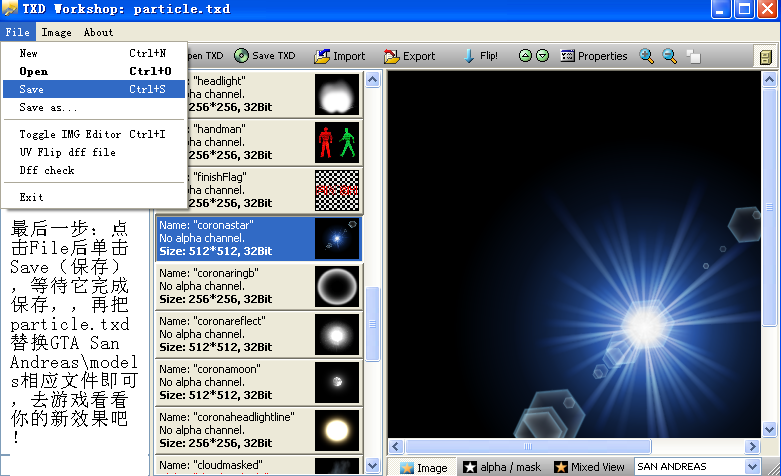Click the move texture up arrow icon
Viewport: 781px width, 476px height.
point(525,56)
